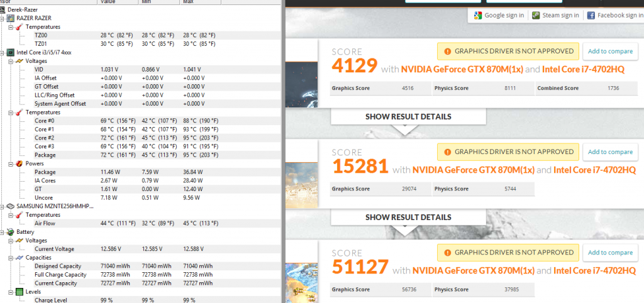Image resolution: width=644 pixels, height=303 pixels.
Task: Click warning icon beside score 51127 driver notice
Action: tap(447, 253)
